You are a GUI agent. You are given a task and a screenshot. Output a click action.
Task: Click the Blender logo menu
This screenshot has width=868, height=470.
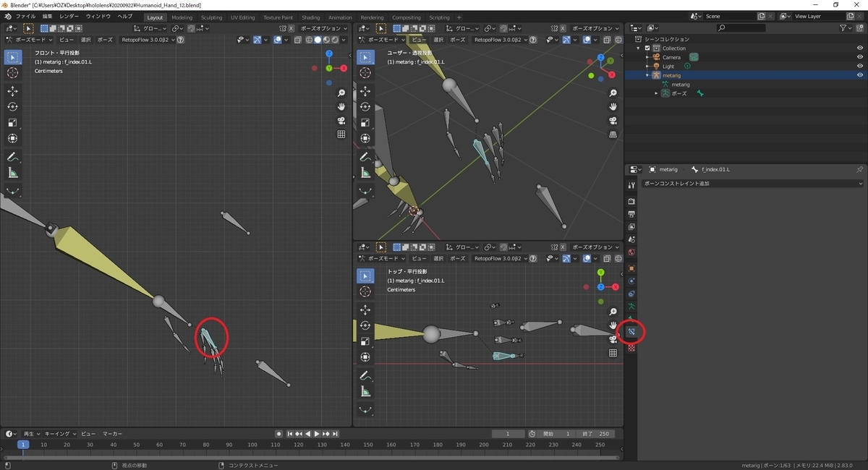tap(7, 16)
